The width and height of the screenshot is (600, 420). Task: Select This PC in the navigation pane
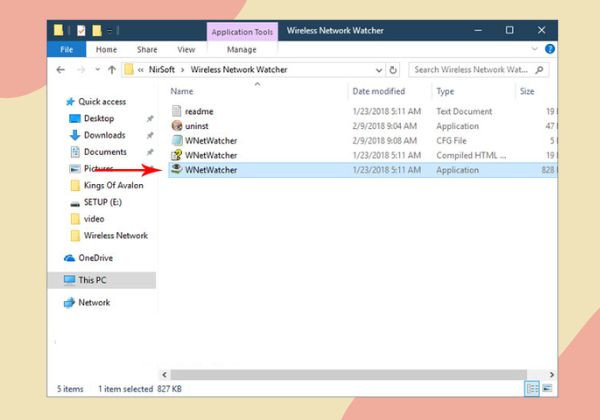101,280
